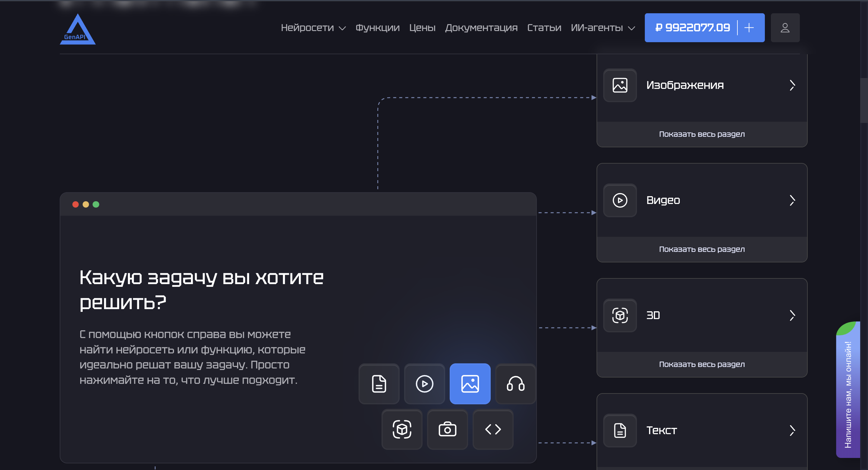Open 3D section via chevron arrow

point(792,315)
